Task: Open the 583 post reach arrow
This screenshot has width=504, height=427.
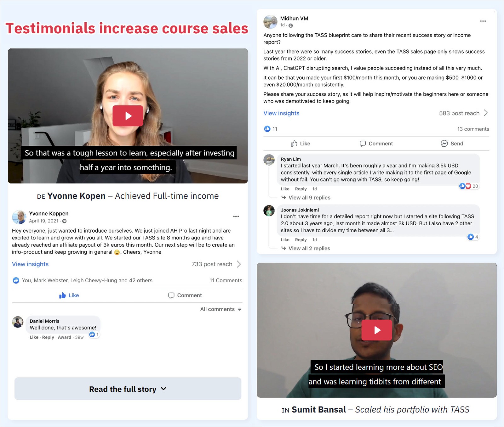Action: click(486, 113)
